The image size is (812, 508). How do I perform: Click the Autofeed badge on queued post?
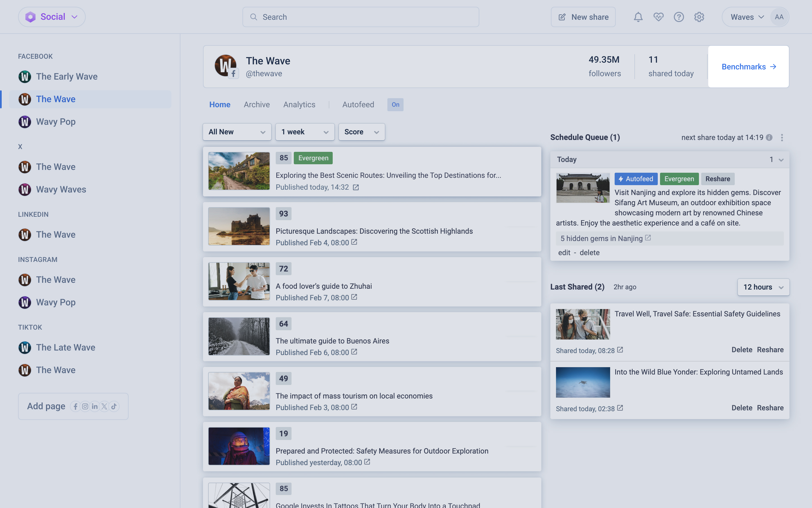pos(636,179)
